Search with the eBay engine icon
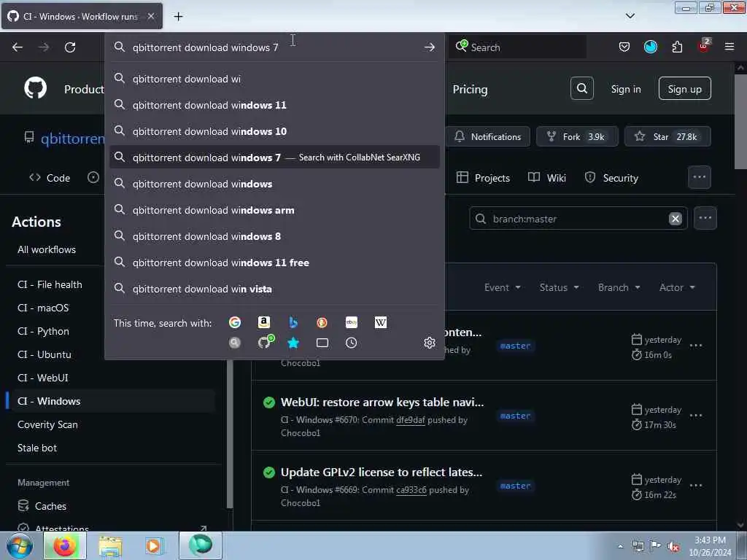 coord(352,323)
